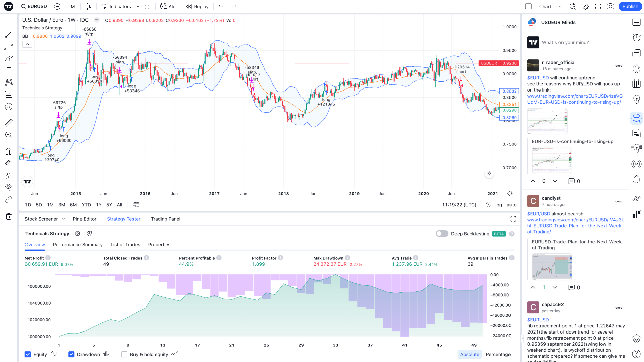This screenshot has width=644, height=362.
Task: Click the add symbol plus icon
Action: (57, 6)
